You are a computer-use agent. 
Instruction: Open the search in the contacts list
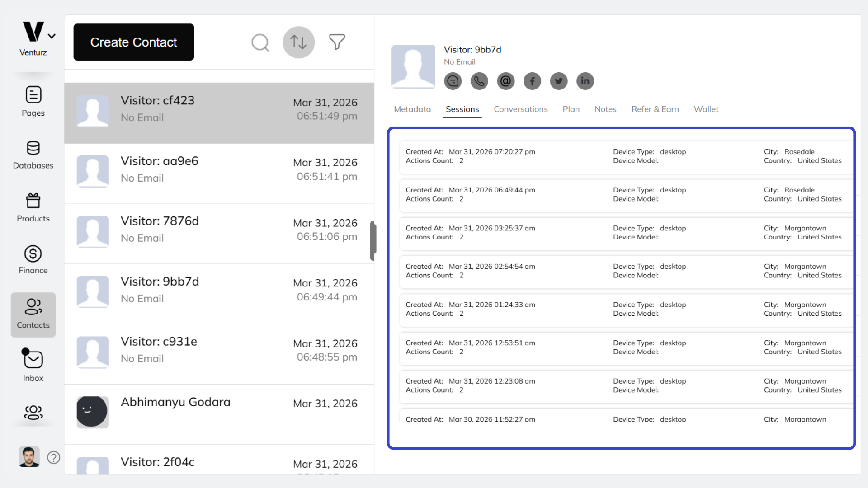[260, 42]
